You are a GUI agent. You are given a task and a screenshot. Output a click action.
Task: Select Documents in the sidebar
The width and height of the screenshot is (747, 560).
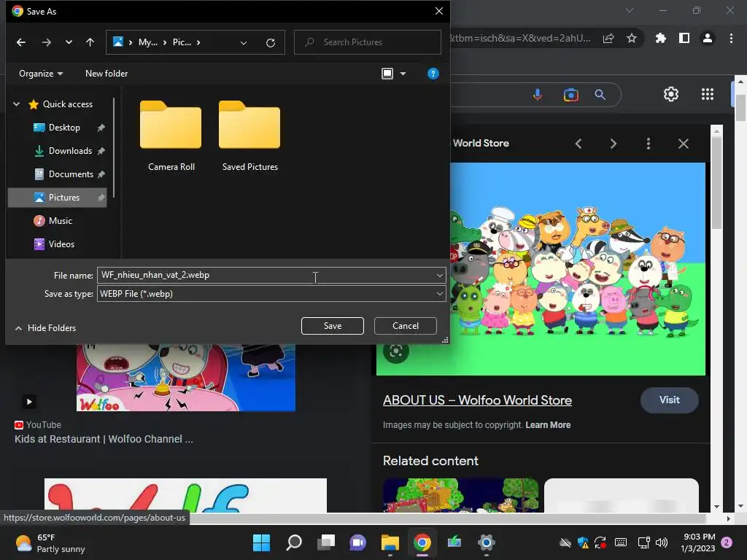coord(71,174)
